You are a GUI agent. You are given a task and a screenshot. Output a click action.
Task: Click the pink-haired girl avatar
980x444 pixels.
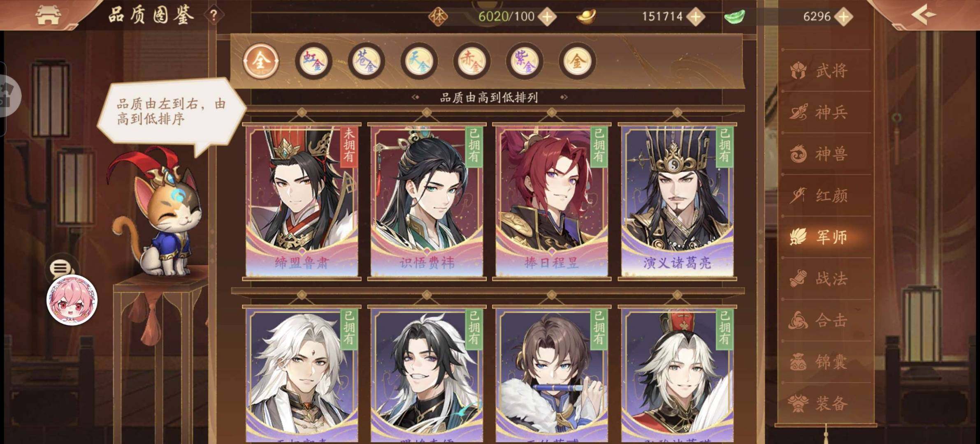pyautogui.click(x=72, y=300)
